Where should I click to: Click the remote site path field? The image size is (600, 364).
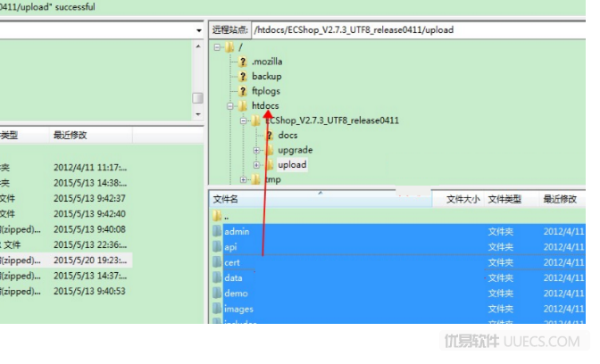[419, 29]
